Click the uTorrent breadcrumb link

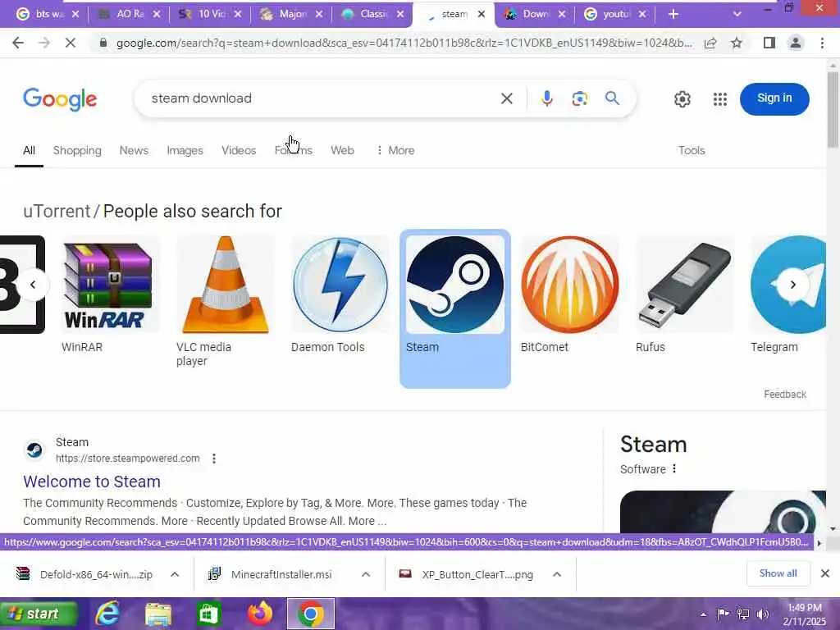[57, 211]
